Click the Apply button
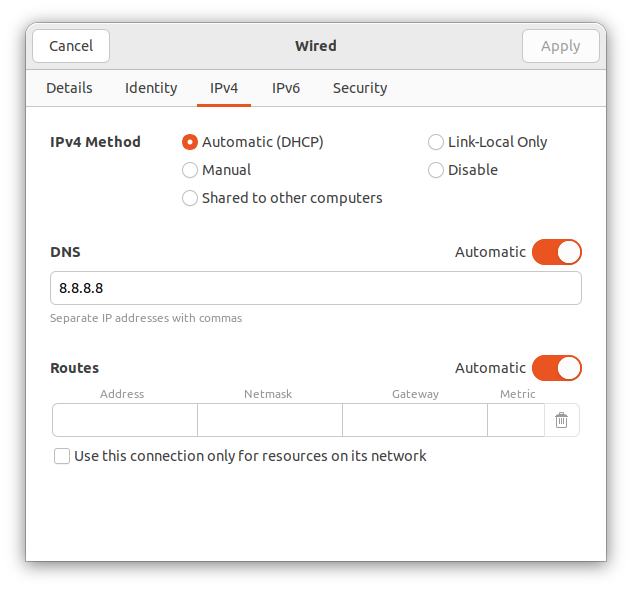The image size is (632, 590). pyautogui.click(x=561, y=46)
